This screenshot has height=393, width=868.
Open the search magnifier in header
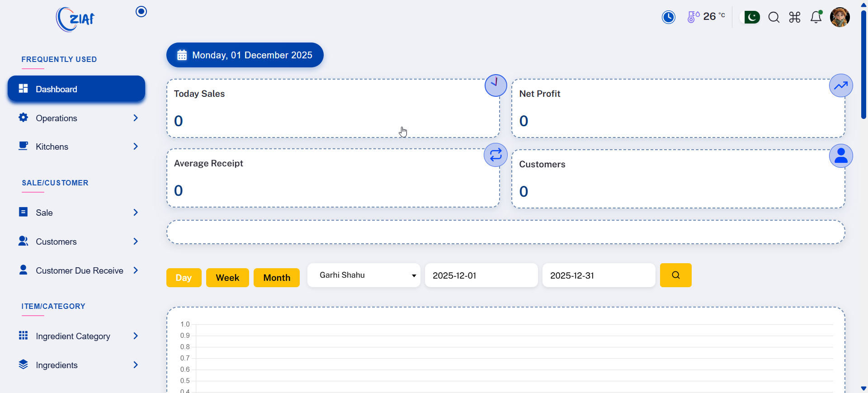774,18
